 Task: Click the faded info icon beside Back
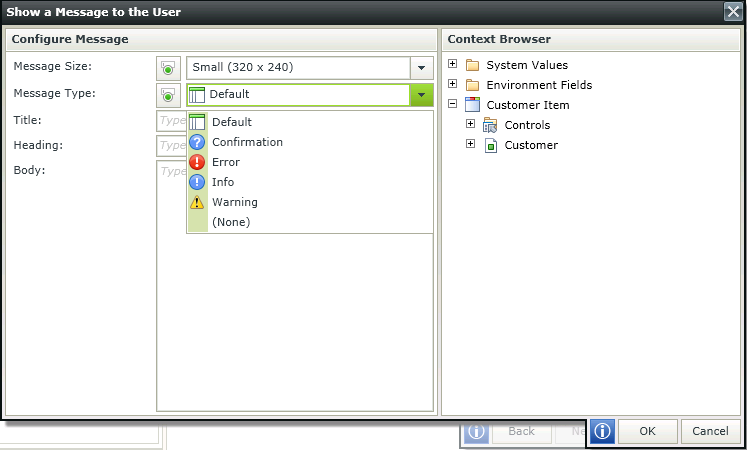click(x=476, y=431)
